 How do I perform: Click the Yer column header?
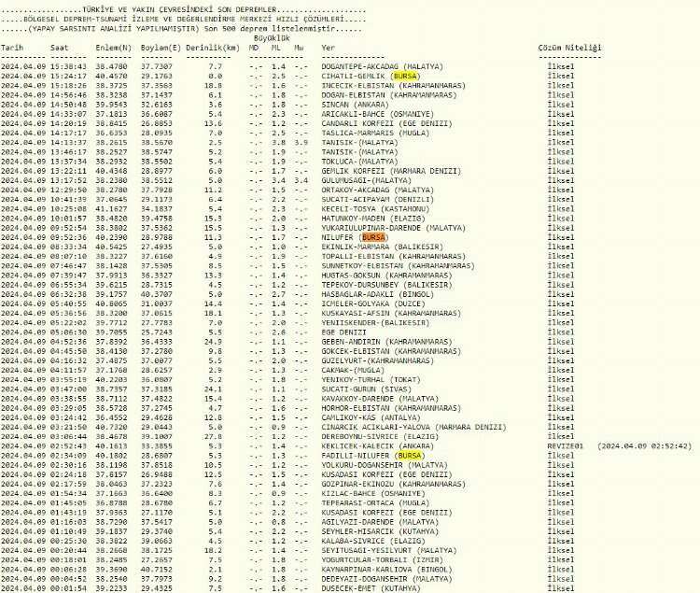[x=327, y=46]
